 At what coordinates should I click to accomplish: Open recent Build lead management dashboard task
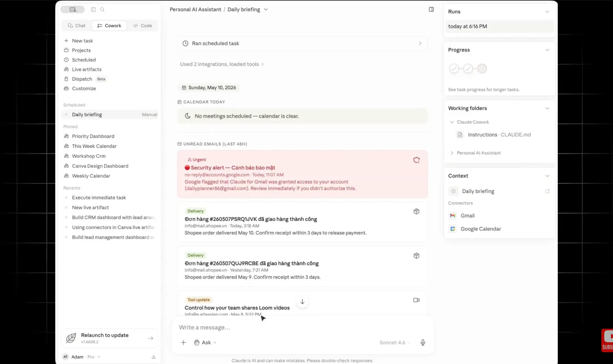coord(110,237)
